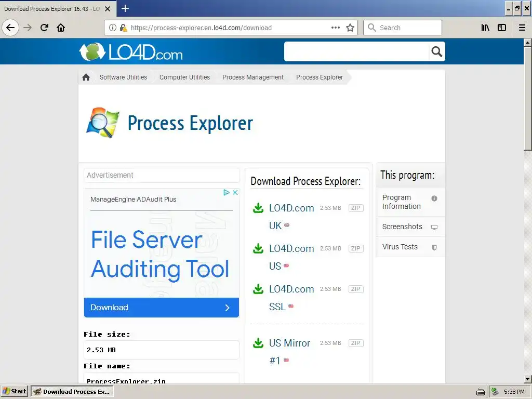
Task: Close the advertisement with the X icon
Action: (235, 192)
